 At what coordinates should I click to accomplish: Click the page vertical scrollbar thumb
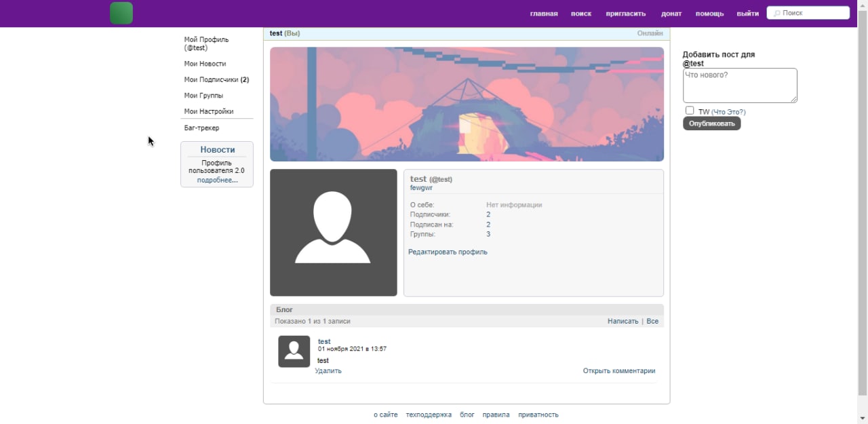(x=863, y=204)
